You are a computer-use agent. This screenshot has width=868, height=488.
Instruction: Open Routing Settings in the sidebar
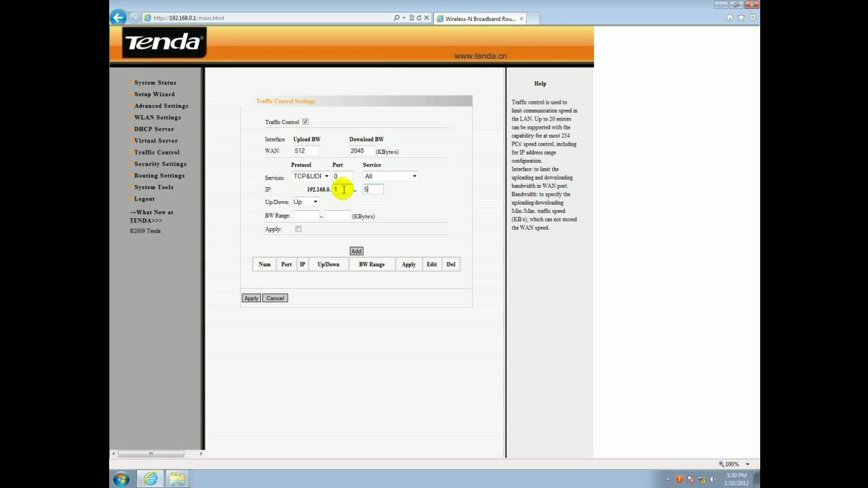[159, 176]
